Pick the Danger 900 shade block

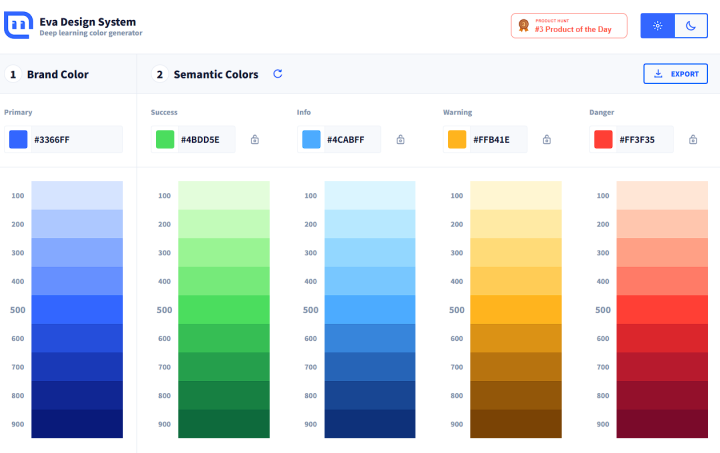(661, 424)
